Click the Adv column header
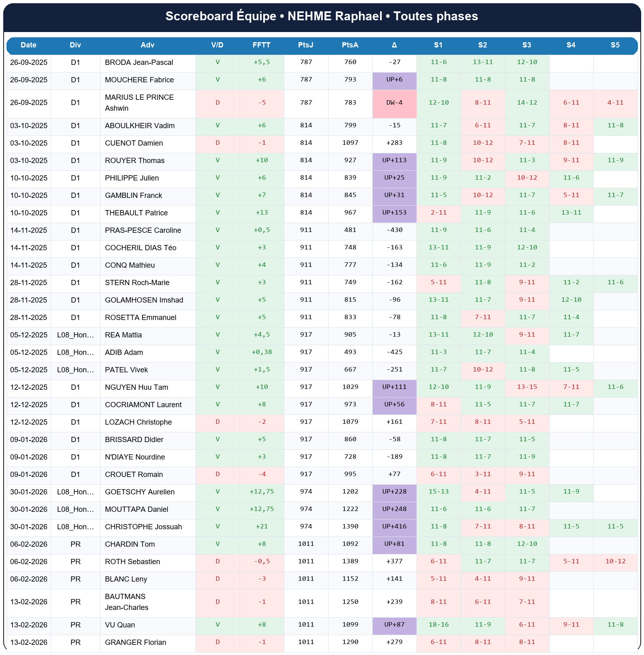The height and width of the screenshot is (655, 644). tap(148, 45)
